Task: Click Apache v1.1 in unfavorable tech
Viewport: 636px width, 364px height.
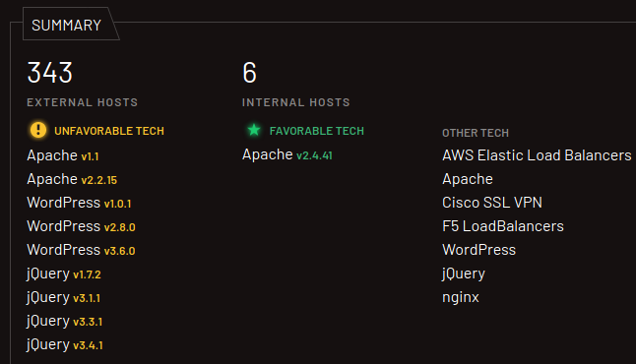Action: coord(63,155)
